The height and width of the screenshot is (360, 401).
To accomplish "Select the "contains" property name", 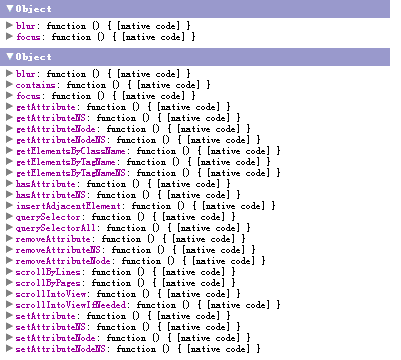I will click(x=35, y=85).
